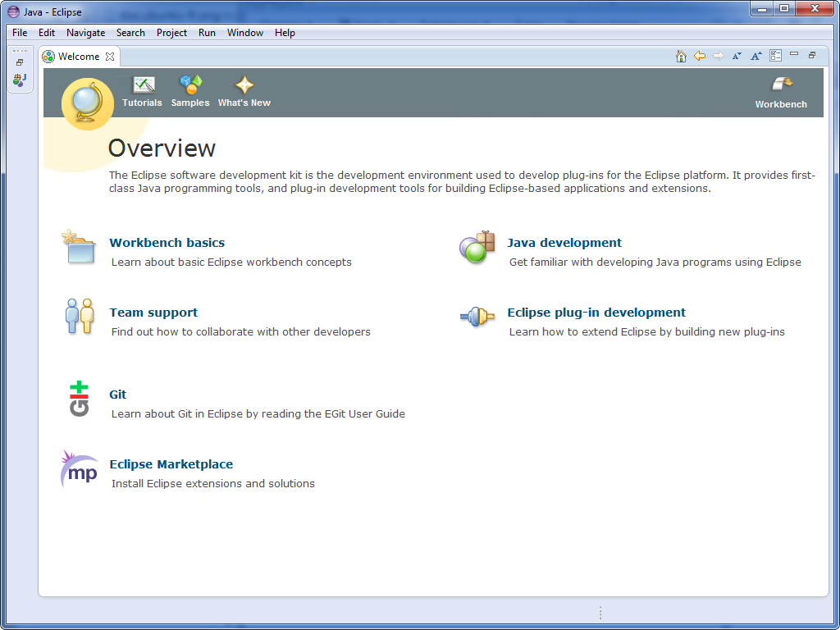Go to the Workbench from the Welcome screen
This screenshot has height=630, width=840.
point(780,90)
